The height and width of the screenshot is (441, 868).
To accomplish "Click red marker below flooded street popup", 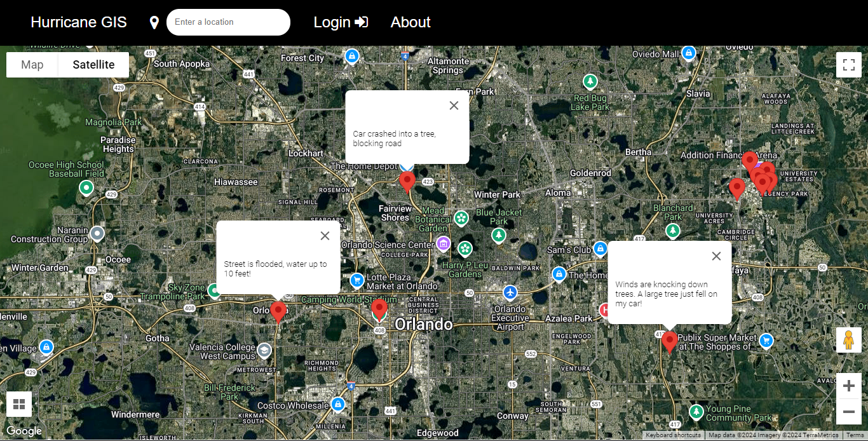I will [278, 312].
